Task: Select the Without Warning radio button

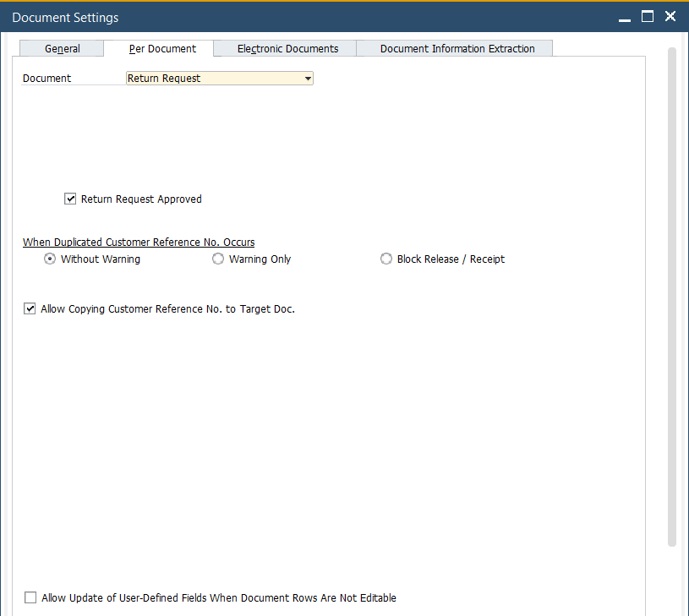Action: pyautogui.click(x=50, y=259)
